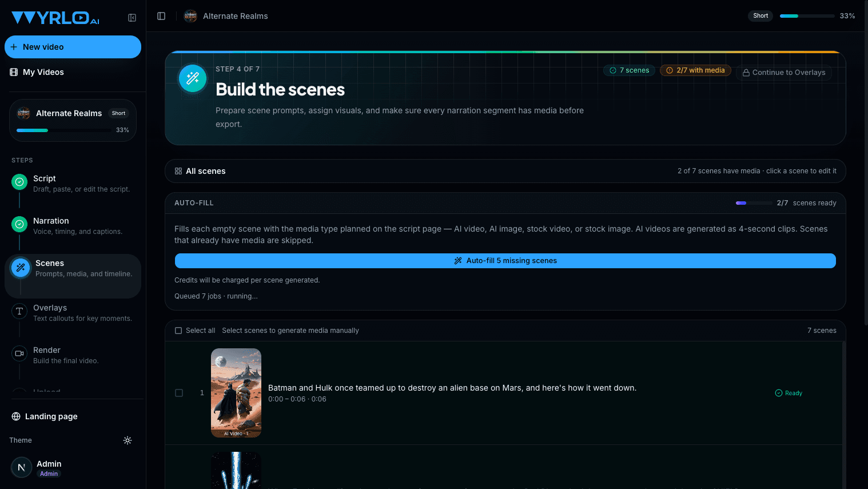Click the Short badge in top bar
The image size is (868, 489).
coord(761,16)
